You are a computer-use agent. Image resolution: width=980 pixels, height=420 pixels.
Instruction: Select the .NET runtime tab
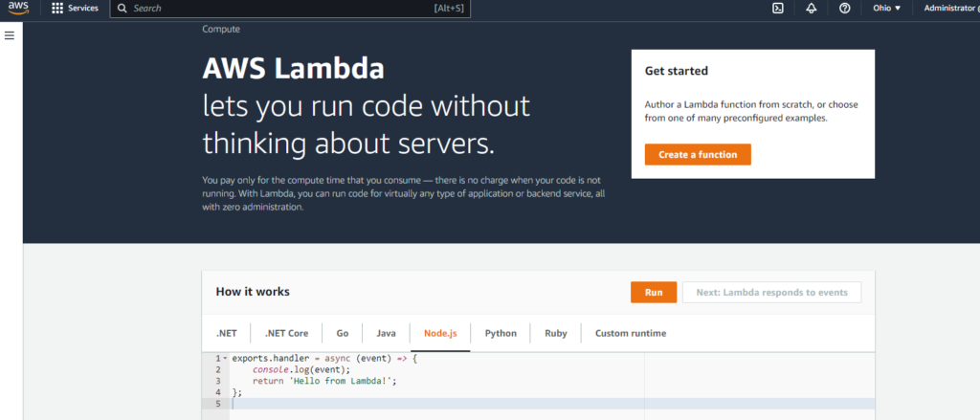[226, 333]
